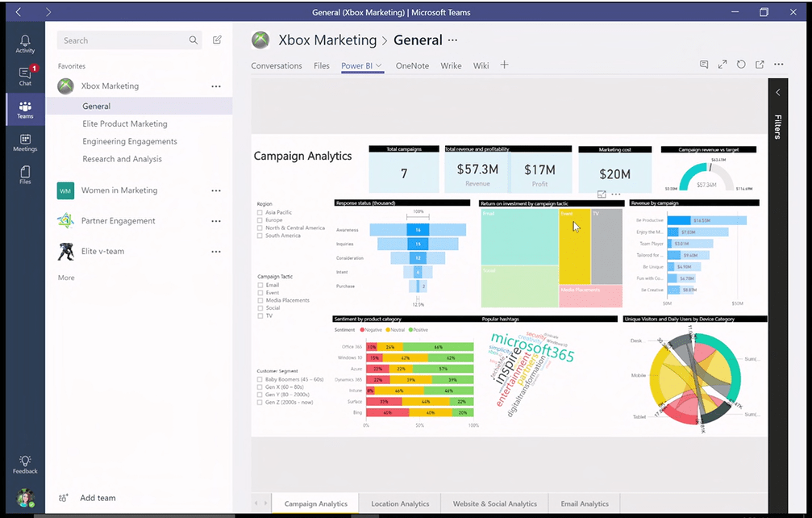Click the Xbox Marketing team avatar in sidebar
Viewport: 812px width, 518px height.
[x=66, y=86]
